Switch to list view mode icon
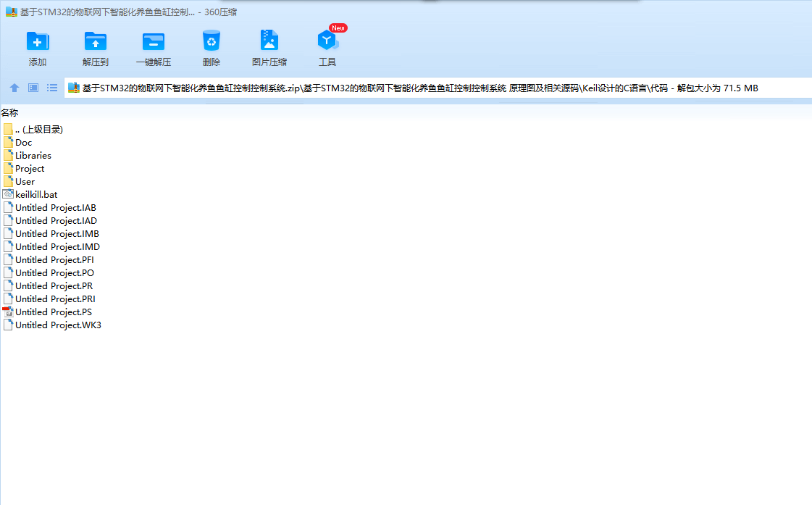The image size is (812, 505). point(52,88)
